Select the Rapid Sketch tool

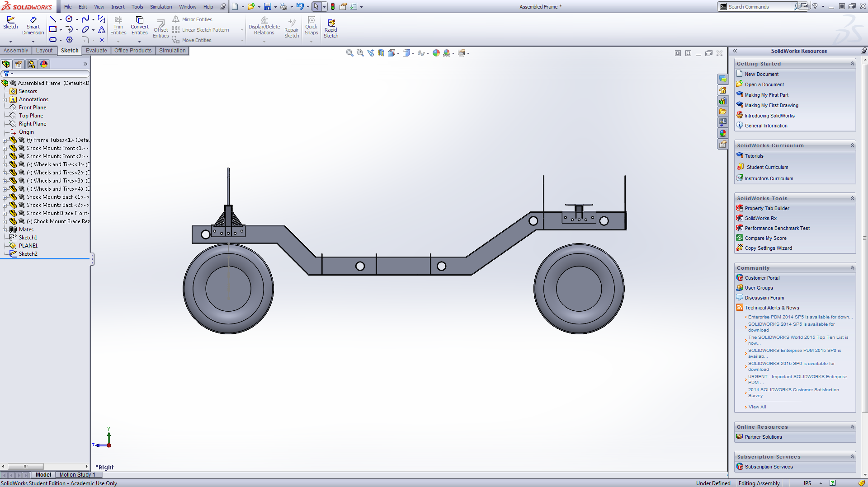pos(331,28)
